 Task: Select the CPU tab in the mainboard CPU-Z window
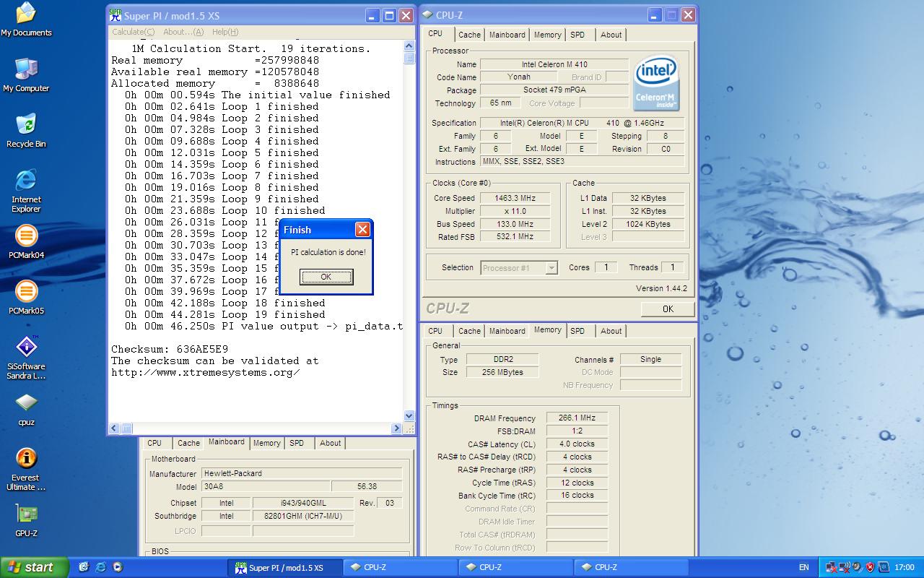point(154,443)
